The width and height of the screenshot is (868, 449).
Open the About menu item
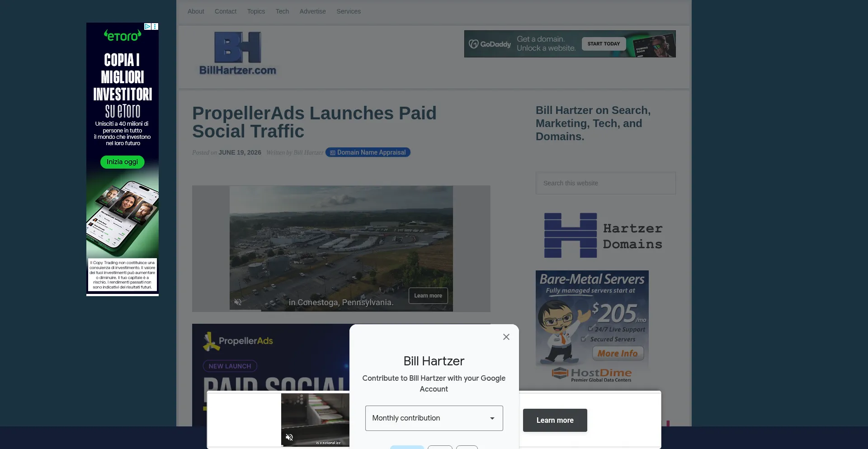(196, 11)
